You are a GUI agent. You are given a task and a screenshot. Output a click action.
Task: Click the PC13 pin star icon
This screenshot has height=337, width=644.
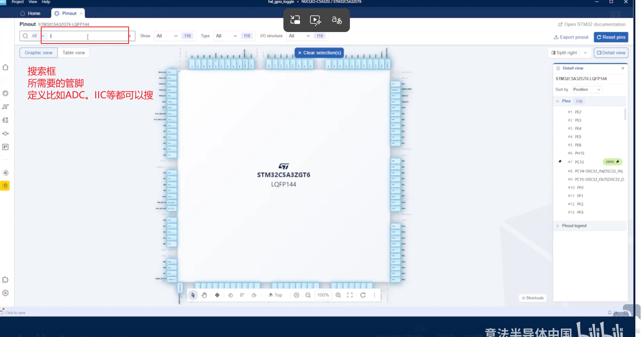coord(560,161)
